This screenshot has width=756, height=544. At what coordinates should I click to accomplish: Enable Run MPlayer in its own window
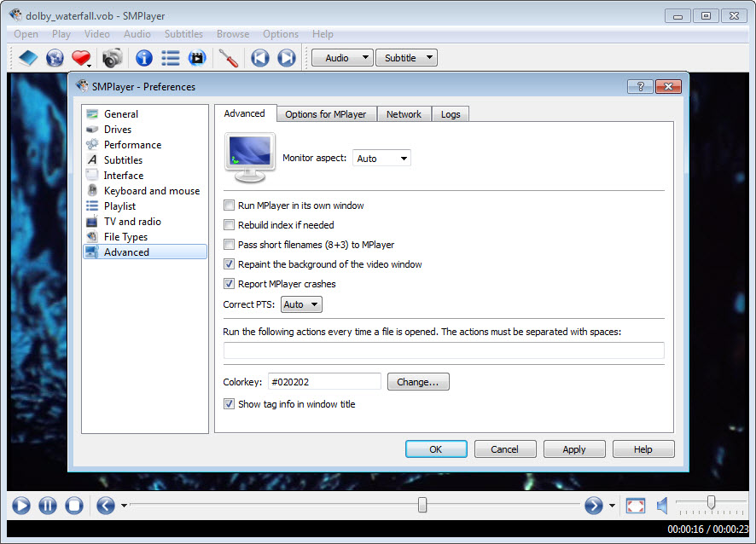tap(229, 205)
